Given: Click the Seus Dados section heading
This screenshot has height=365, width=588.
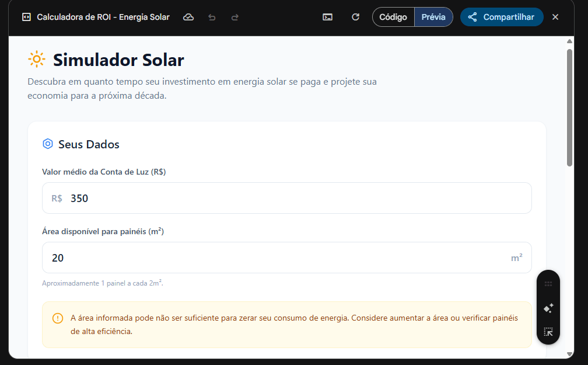Looking at the screenshot, I should click(x=89, y=144).
